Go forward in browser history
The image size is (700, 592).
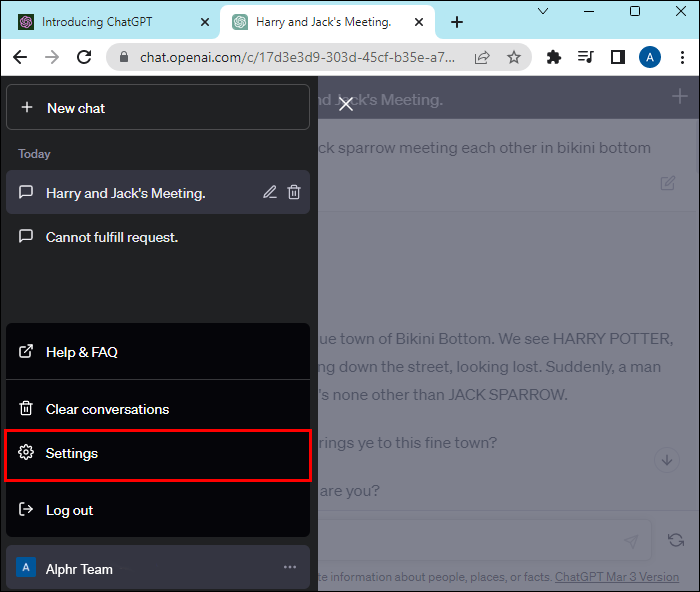point(52,57)
